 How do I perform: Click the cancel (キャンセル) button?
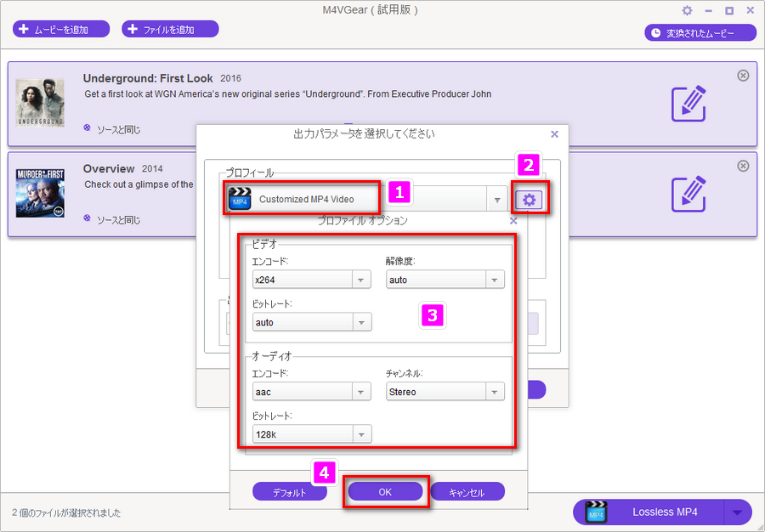coord(467,492)
